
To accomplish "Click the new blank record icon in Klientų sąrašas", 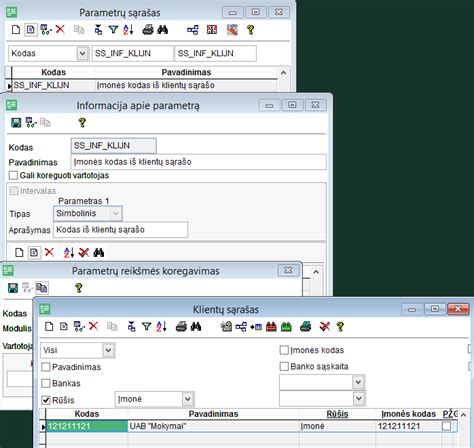I will click(x=49, y=327).
